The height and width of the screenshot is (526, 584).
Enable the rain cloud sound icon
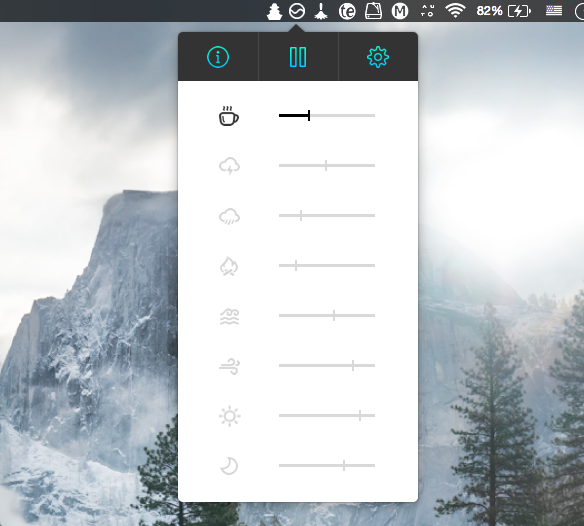pyautogui.click(x=229, y=216)
